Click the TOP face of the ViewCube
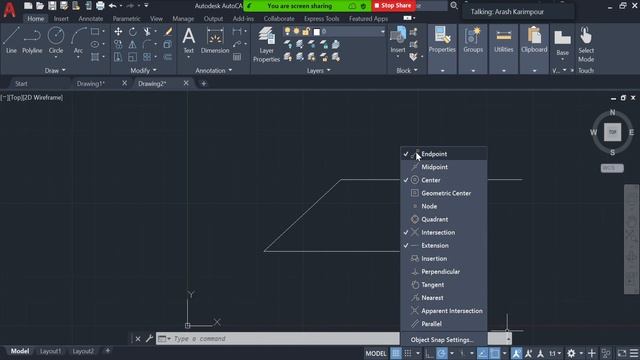This screenshot has height=360, width=640. point(612,132)
